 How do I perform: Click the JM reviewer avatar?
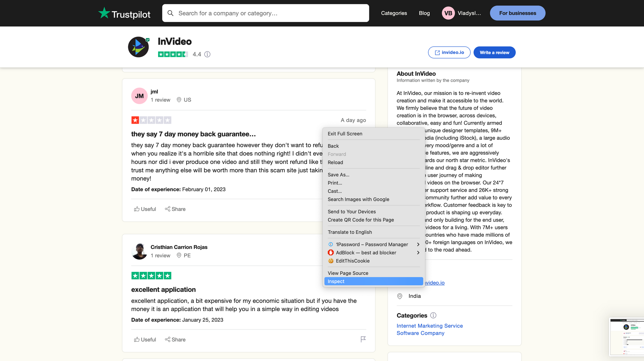tap(139, 96)
